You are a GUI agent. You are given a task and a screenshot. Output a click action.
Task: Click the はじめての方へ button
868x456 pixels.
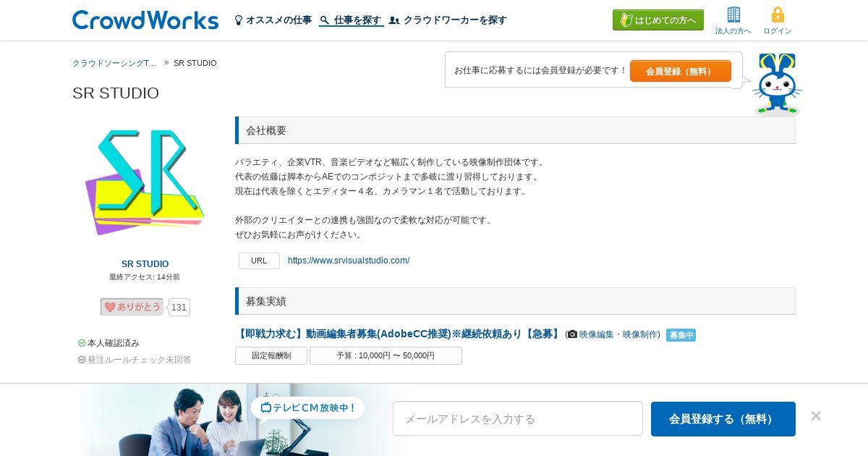click(x=658, y=20)
